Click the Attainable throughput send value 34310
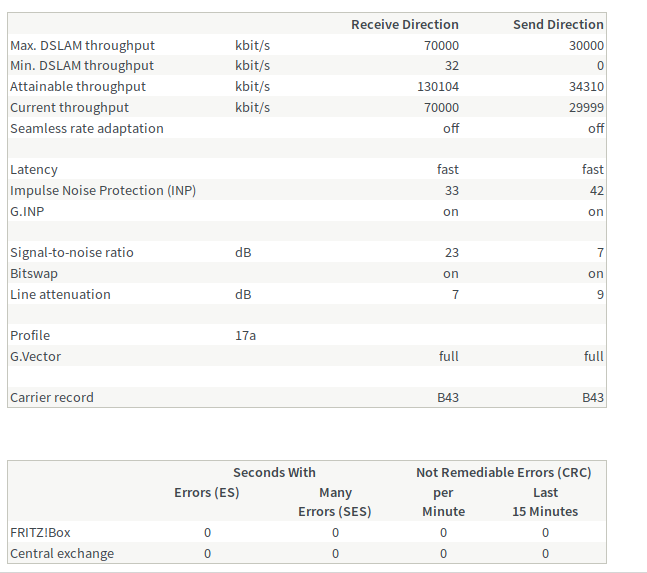Image resolution: width=647 pixels, height=573 pixels. click(585, 87)
